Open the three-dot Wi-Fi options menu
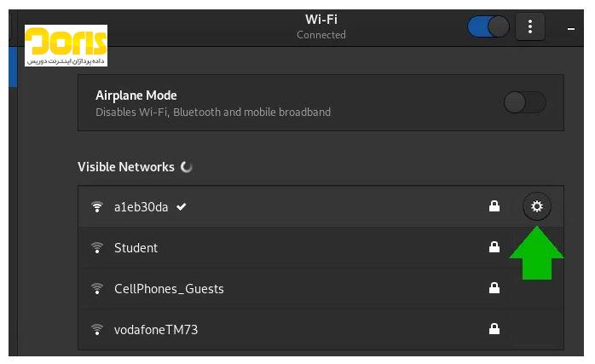This screenshot has height=364, width=595. click(x=530, y=26)
